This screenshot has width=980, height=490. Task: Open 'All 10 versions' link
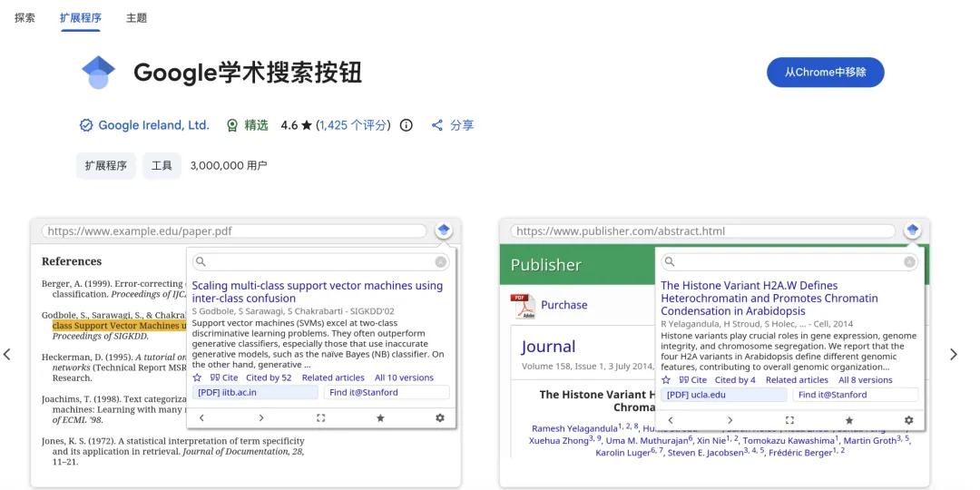404,378
